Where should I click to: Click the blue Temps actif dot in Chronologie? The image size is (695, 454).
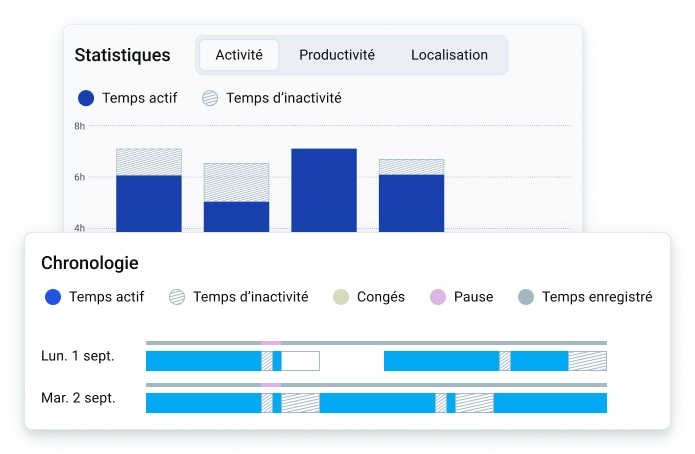[53, 297]
